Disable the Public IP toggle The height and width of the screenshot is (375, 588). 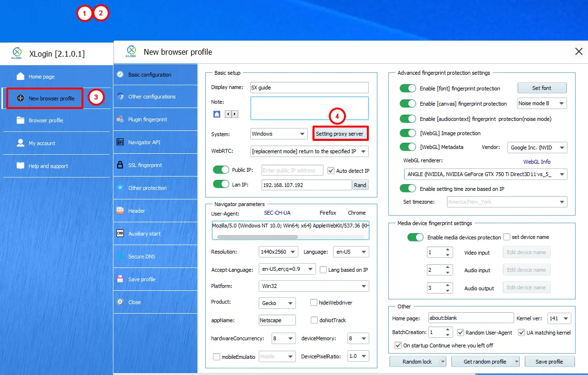tap(221, 170)
